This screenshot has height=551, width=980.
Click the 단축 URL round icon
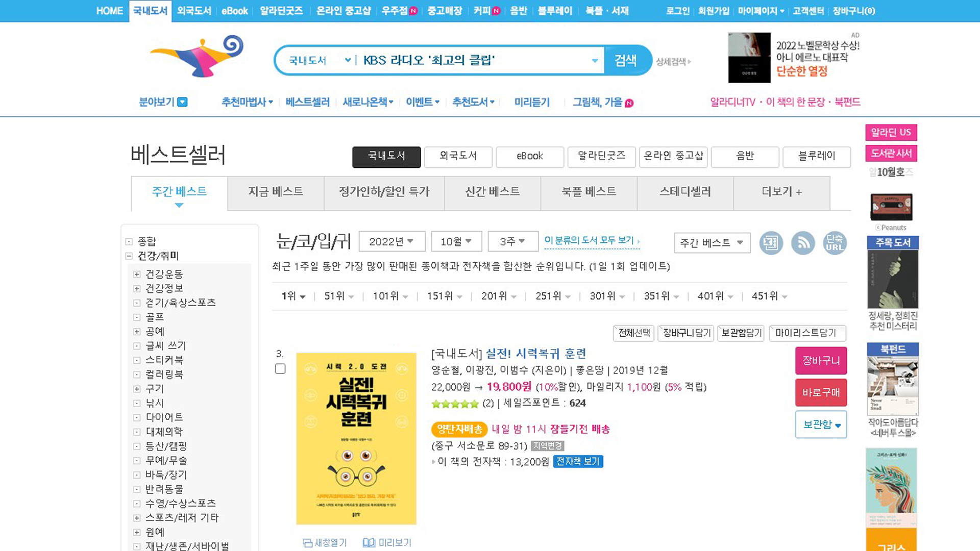(x=835, y=243)
